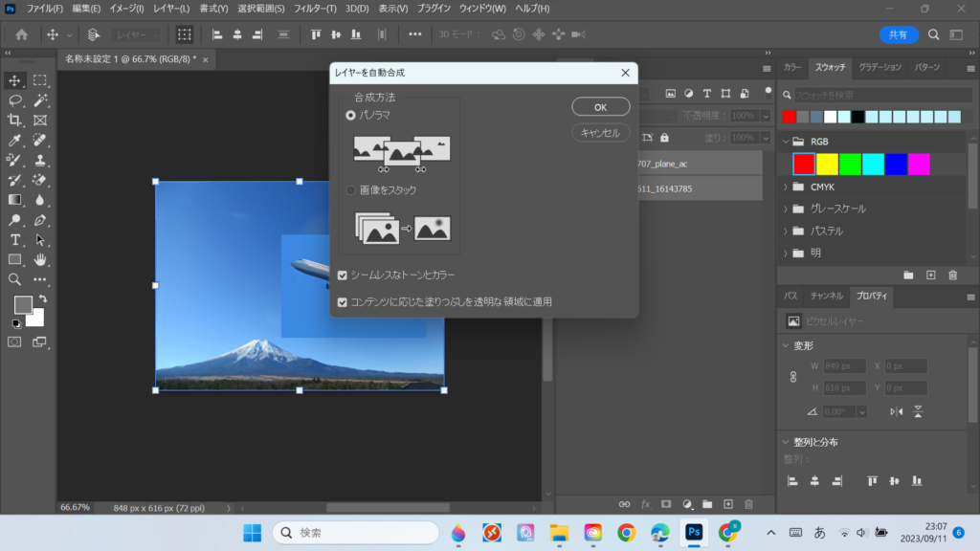Toggle コンテンツに応じた塗りつぶし checkbox
Viewport: 980px width, 551px height.
click(x=343, y=301)
